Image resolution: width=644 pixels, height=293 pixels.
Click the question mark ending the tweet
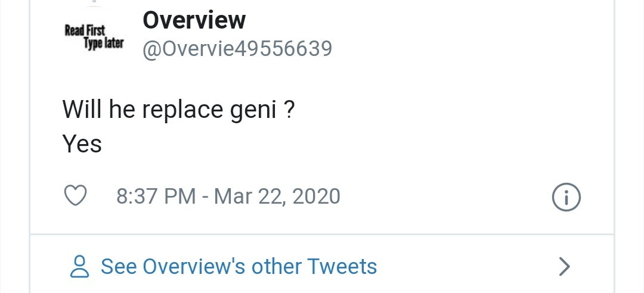click(x=289, y=110)
